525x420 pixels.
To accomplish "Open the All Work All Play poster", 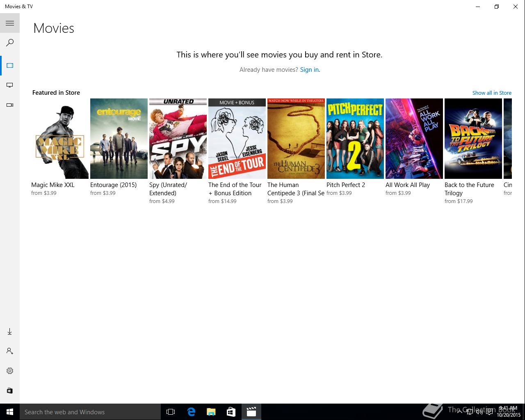I will click(414, 139).
